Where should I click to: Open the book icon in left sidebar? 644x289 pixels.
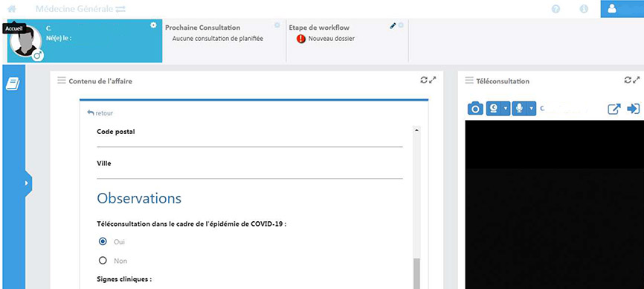point(13,84)
